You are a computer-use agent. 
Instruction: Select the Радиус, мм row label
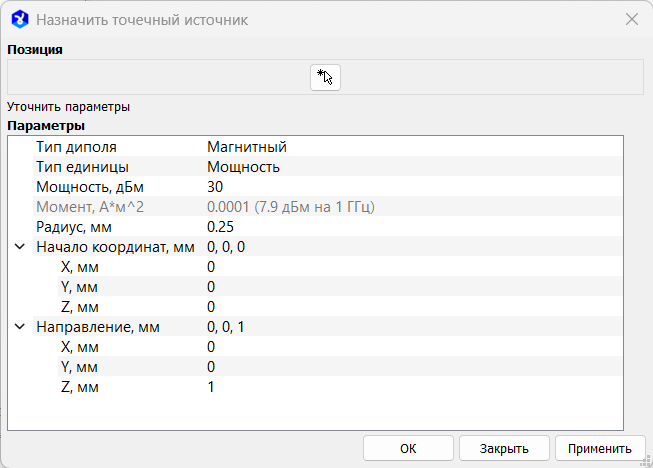click(74, 227)
